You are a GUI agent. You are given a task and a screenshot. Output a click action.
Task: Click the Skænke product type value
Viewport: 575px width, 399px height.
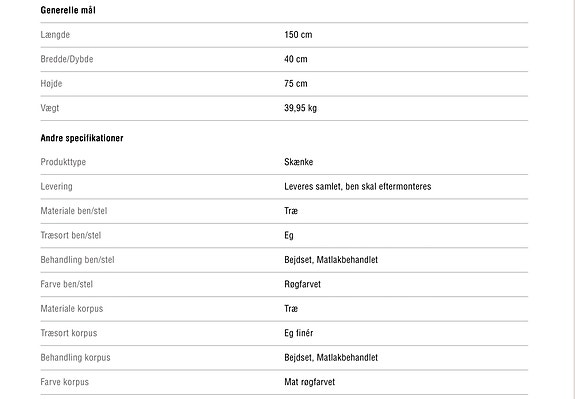pos(299,162)
